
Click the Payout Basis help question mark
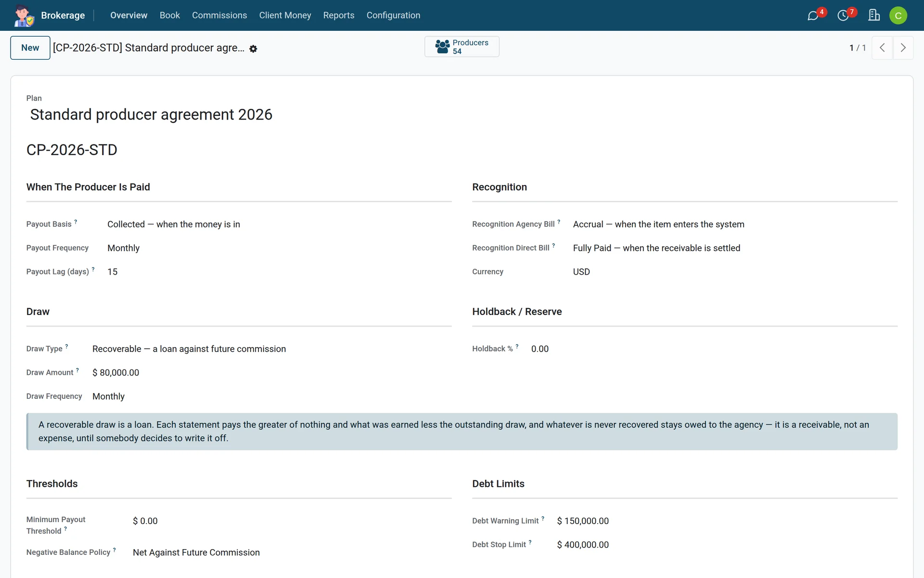coord(76,222)
